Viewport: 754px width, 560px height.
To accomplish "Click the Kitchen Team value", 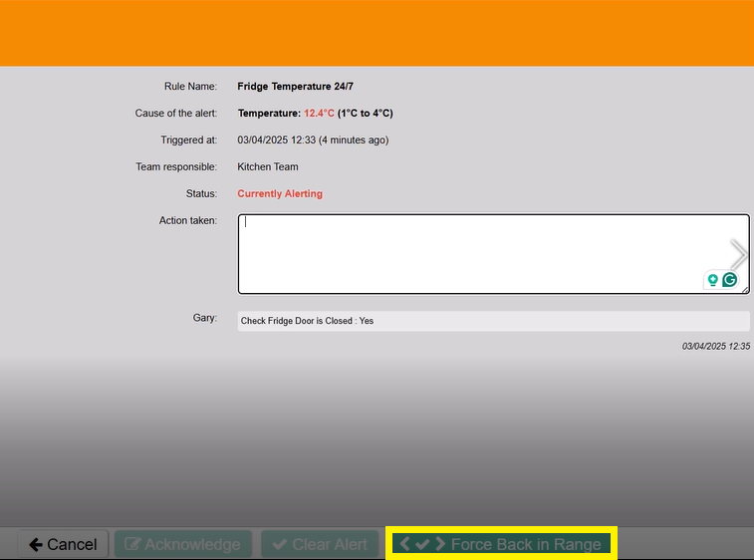I will (268, 166).
